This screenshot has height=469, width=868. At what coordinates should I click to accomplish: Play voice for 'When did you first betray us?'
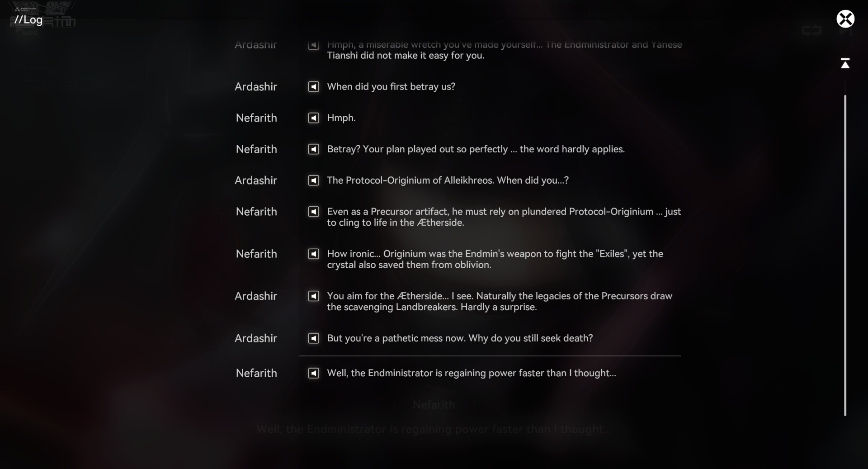point(313,86)
